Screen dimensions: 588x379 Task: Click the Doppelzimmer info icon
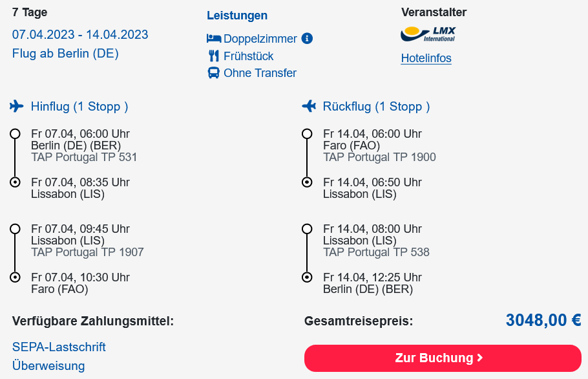pos(307,38)
